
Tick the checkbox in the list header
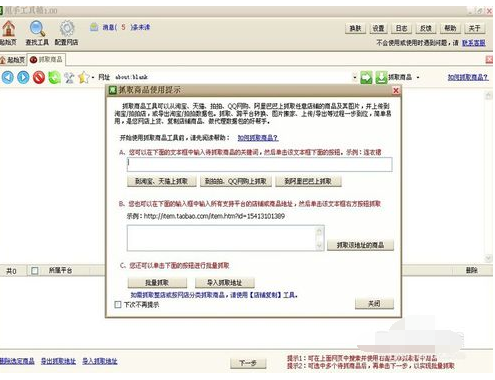tap(35, 270)
